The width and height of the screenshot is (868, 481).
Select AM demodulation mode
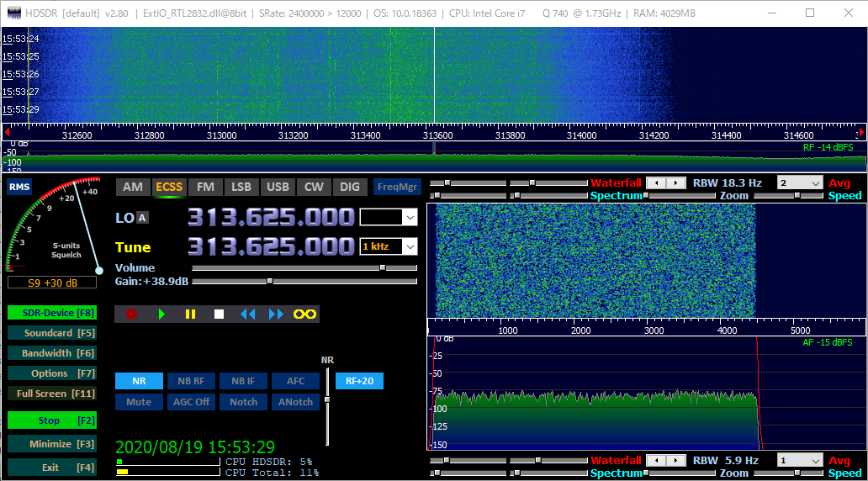(133, 187)
